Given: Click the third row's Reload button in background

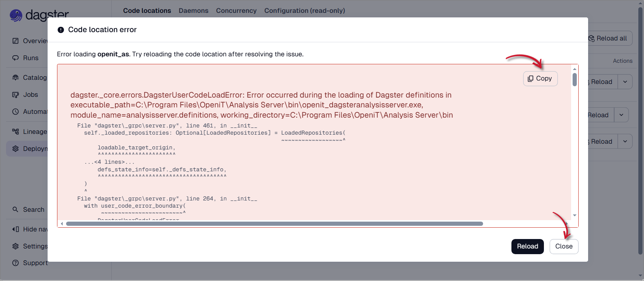Looking at the screenshot, I should pos(602,141).
